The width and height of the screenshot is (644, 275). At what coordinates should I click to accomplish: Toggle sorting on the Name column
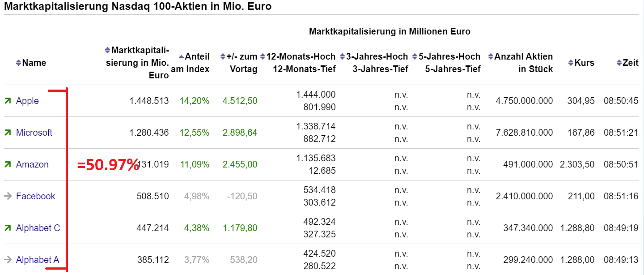18,63
